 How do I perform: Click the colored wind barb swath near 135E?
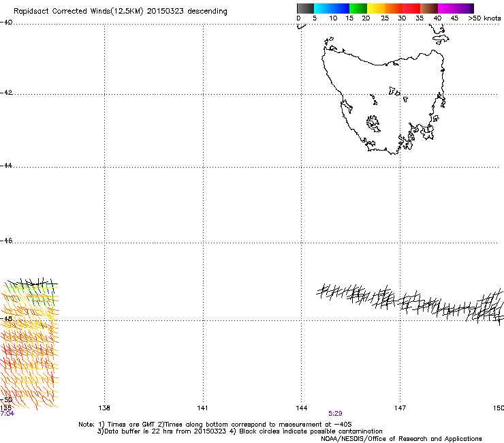click(29, 343)
